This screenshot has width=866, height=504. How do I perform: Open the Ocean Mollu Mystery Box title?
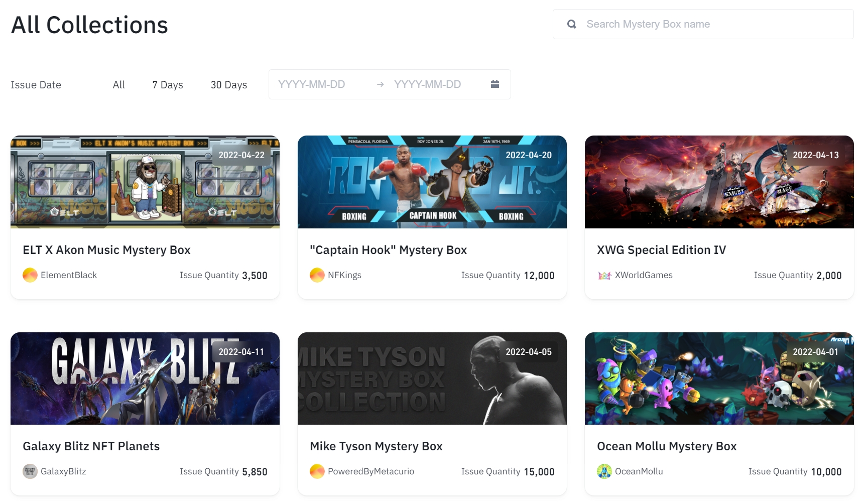666,446
